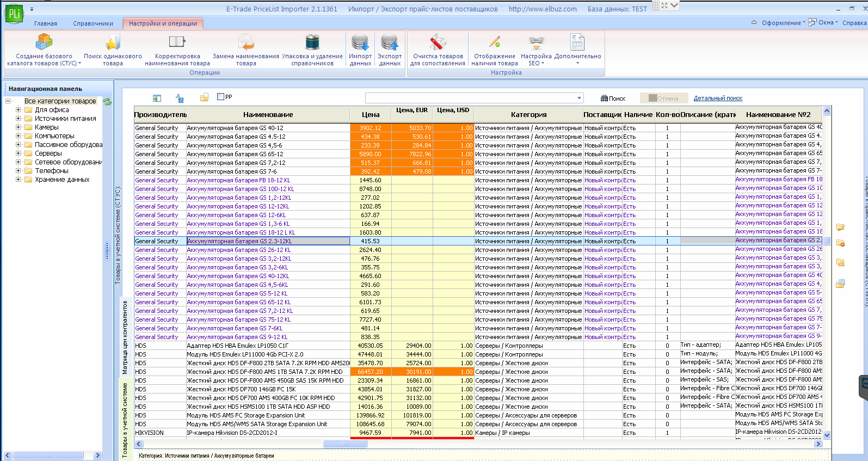Click the hide-panel icon above Производитель column
This screenshot has height=461, width=868.
157,98
